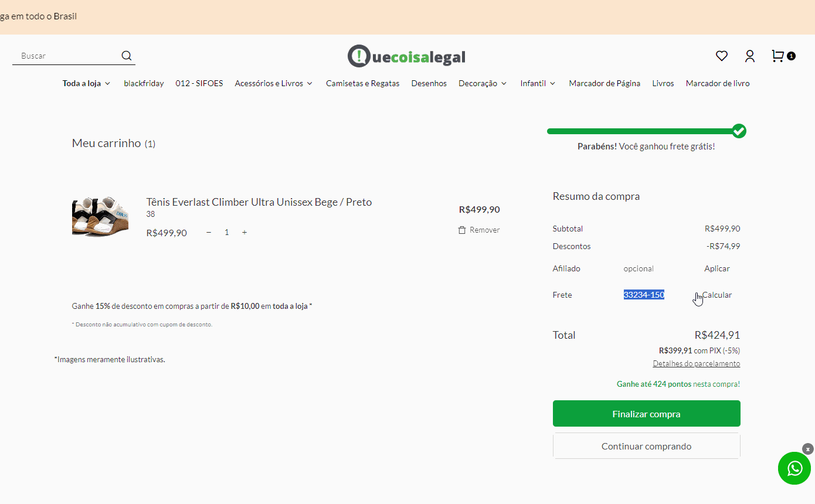
Task: Open the shopping cart icon
Action: coord(778,56)
